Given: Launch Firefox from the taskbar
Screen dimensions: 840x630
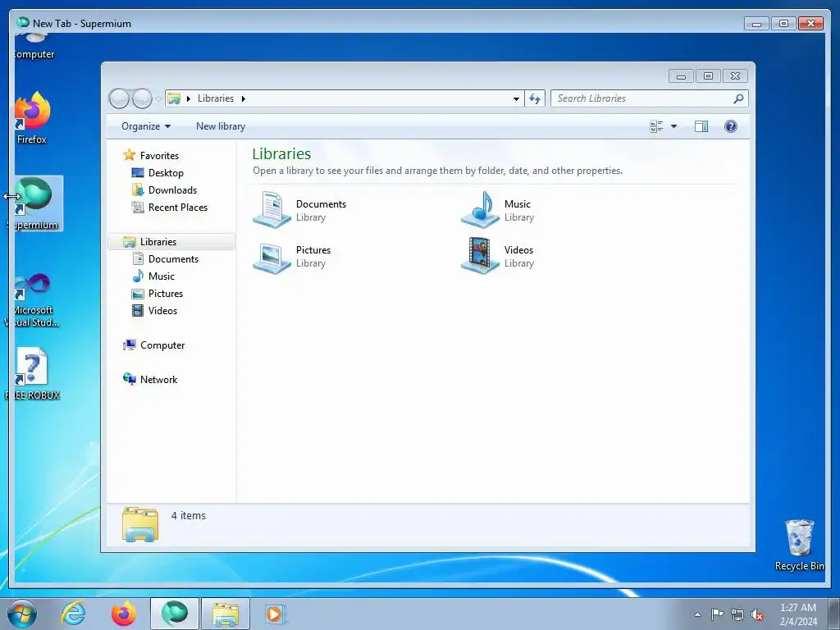Looking at the screenshot, I should click(x=123, y=614).
